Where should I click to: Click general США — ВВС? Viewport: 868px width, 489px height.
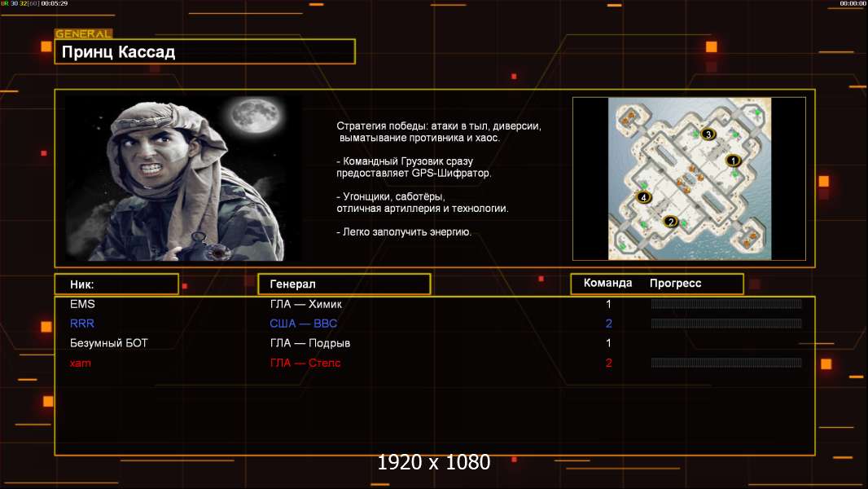[304, 324]
